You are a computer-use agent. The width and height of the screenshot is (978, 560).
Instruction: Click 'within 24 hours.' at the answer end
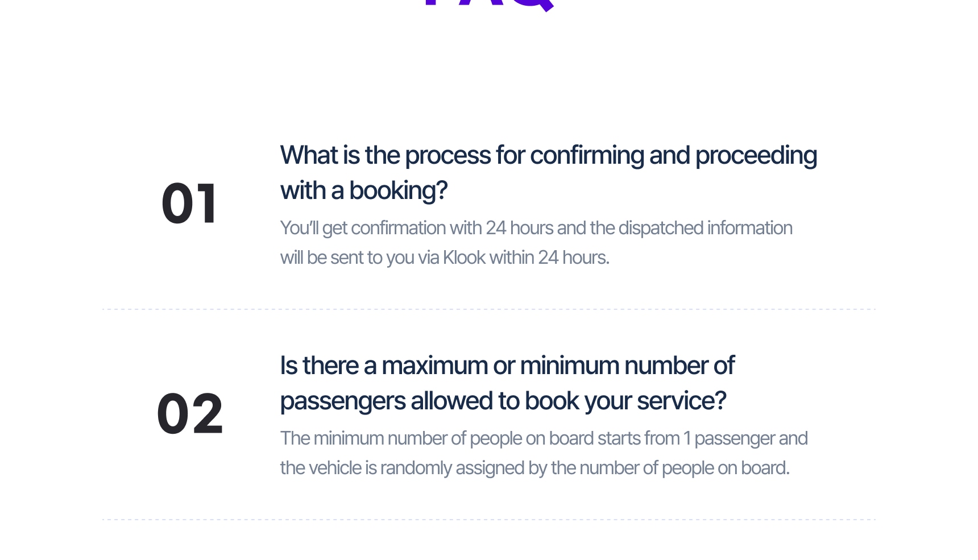[549, 258]
